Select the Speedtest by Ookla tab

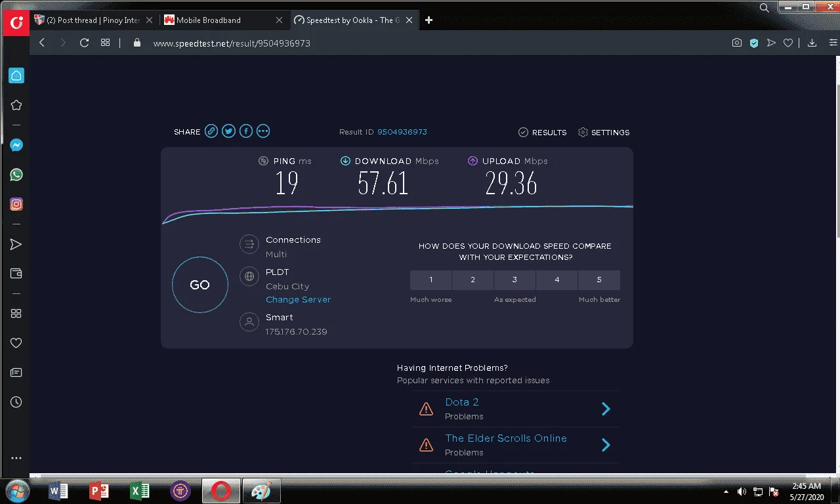pos(354,20)
